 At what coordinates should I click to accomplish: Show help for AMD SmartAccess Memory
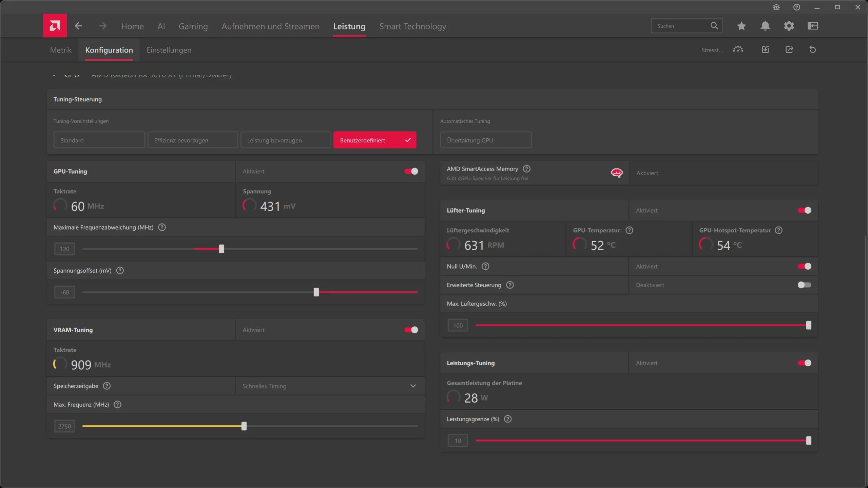(x=527, y=169)
